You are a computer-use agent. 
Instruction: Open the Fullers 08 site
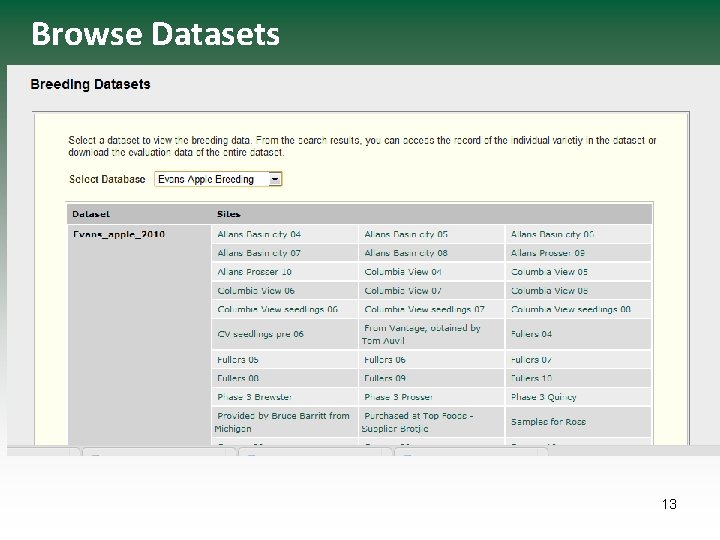pyautogui.click(x=238, y=378)
